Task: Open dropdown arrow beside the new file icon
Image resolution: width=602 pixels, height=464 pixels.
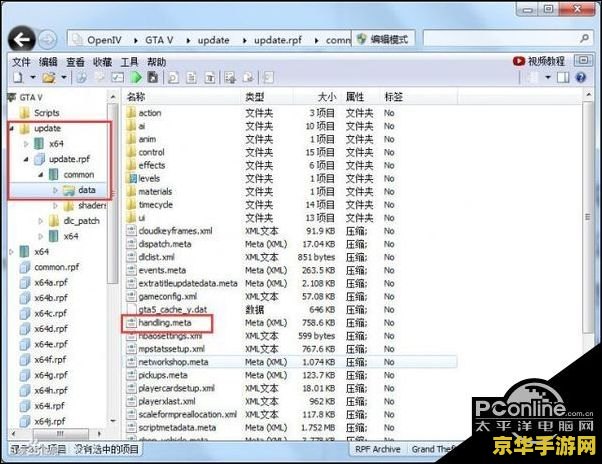Action: coord(33,78)
